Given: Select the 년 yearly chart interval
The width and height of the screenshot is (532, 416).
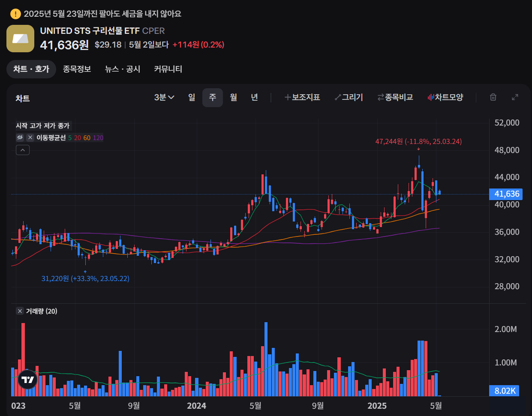Looking at the screenshot, I should coord(255,97).
